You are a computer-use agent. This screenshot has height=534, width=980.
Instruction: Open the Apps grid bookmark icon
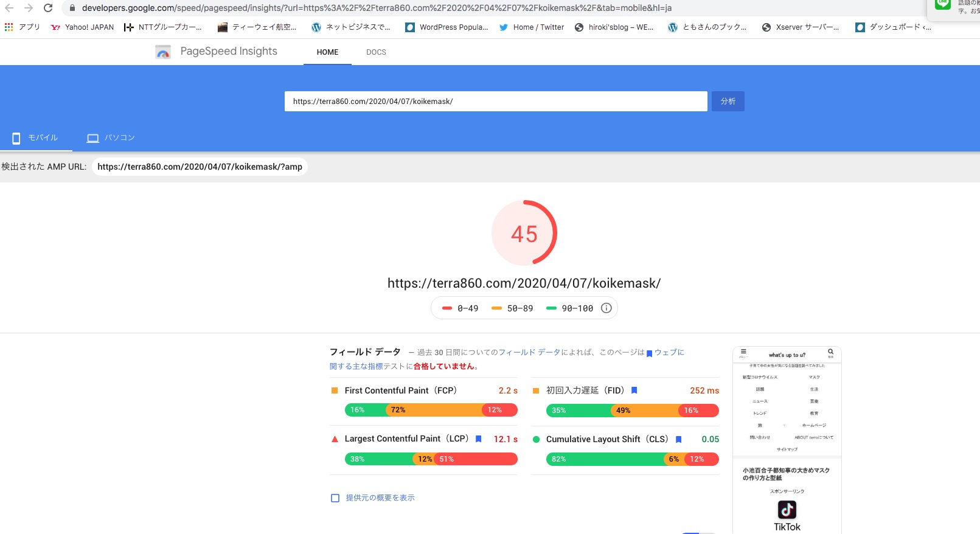click(x=9, y=27)
